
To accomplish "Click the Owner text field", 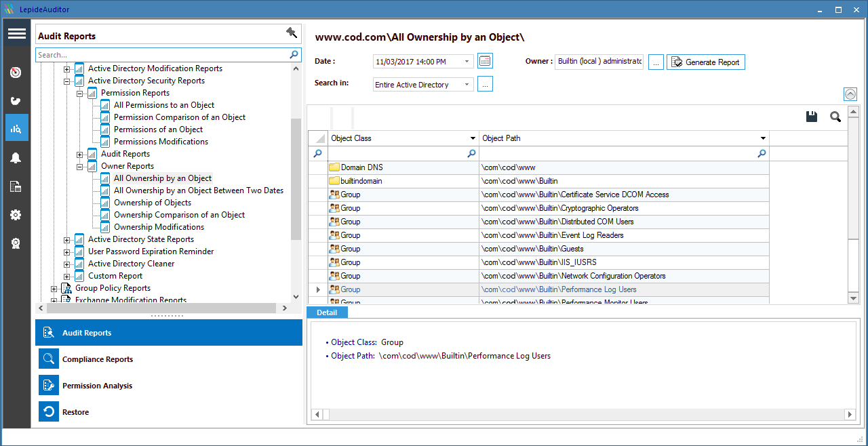I will 599,62.
